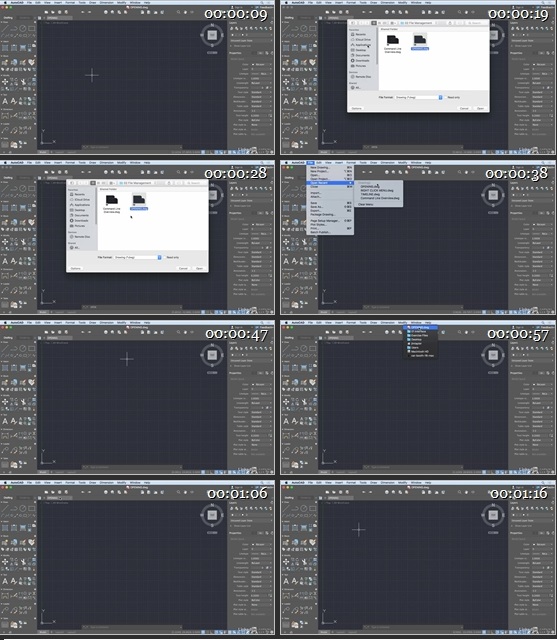Image resolution: width=557 pixels, height=640 pixels.
Task: Select Circle tool in the 00:00:47 frame
Action: pos(22,349)
